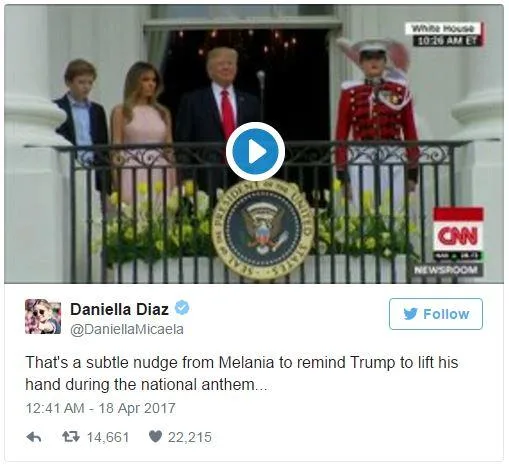Click the Daniella Diaz display name
The width and height of the screenshot is (509, 467).
pos(119,309)
